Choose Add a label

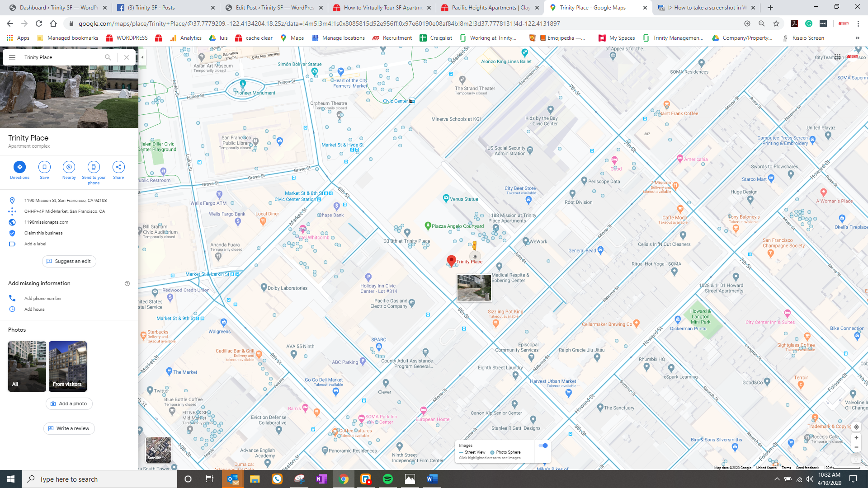pyautogui.click(x=35, y=244)
